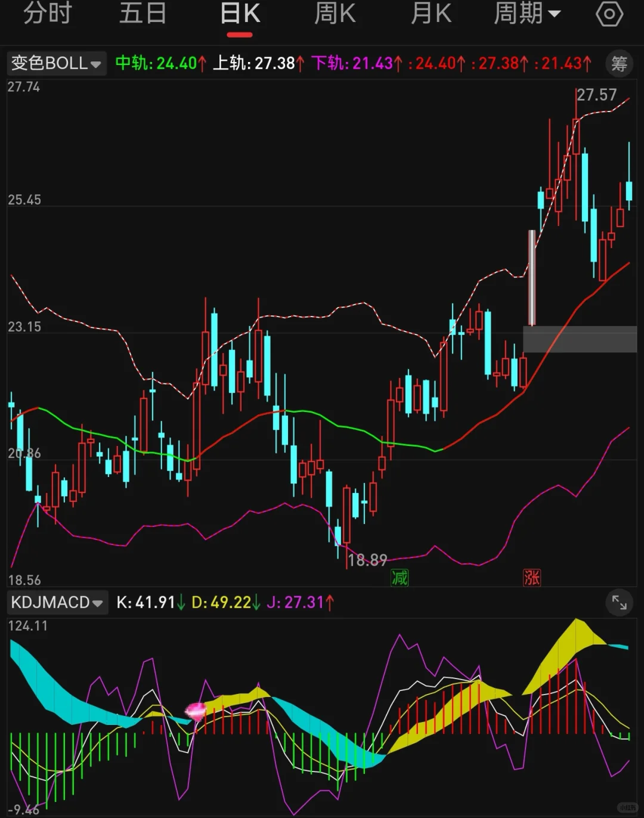Open the 五日 five-day chart tab

pos(143,13)
